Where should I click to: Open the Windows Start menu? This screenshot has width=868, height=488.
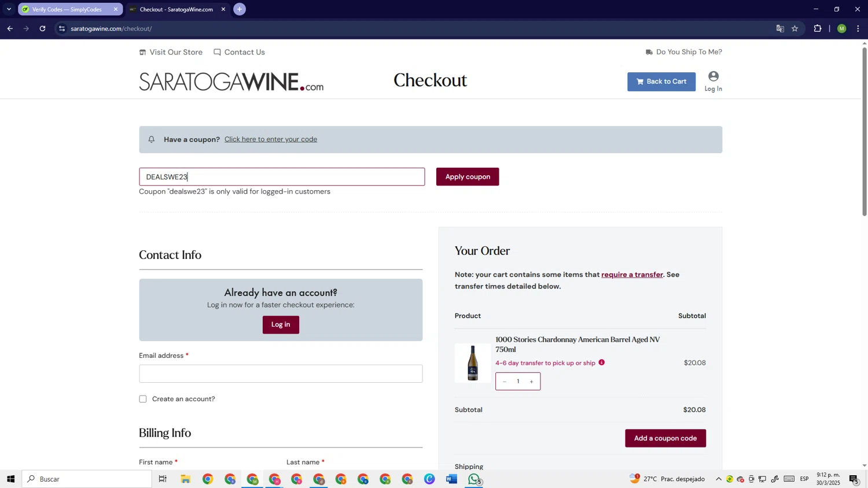(10, 479)
